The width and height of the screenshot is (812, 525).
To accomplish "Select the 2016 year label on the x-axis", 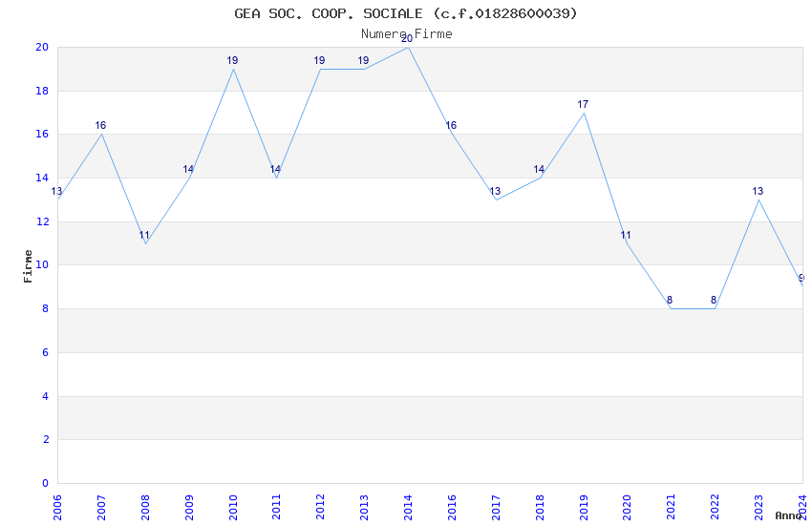I will (452, 508).
